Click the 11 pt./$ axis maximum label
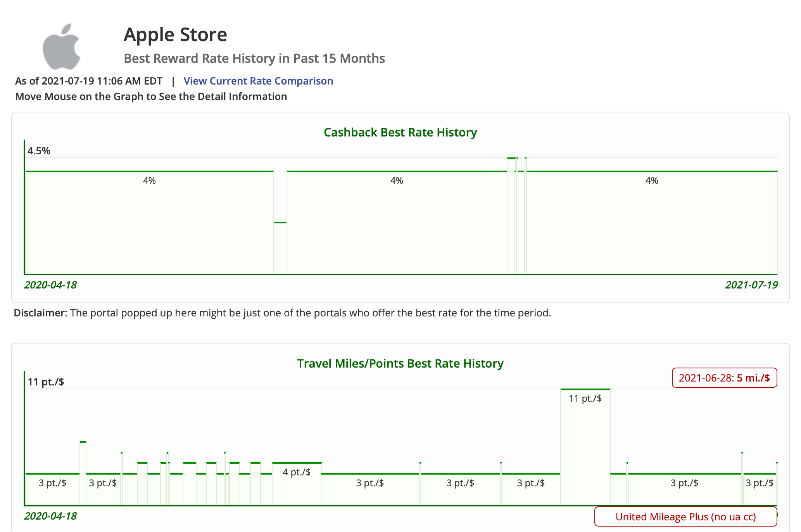 pos(46,382)
